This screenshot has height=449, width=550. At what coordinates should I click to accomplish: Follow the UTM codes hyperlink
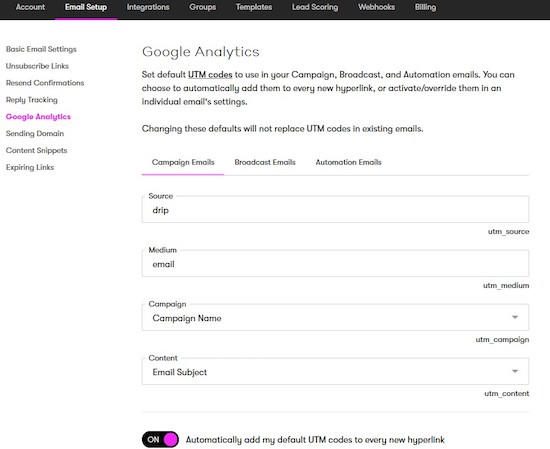210,75
